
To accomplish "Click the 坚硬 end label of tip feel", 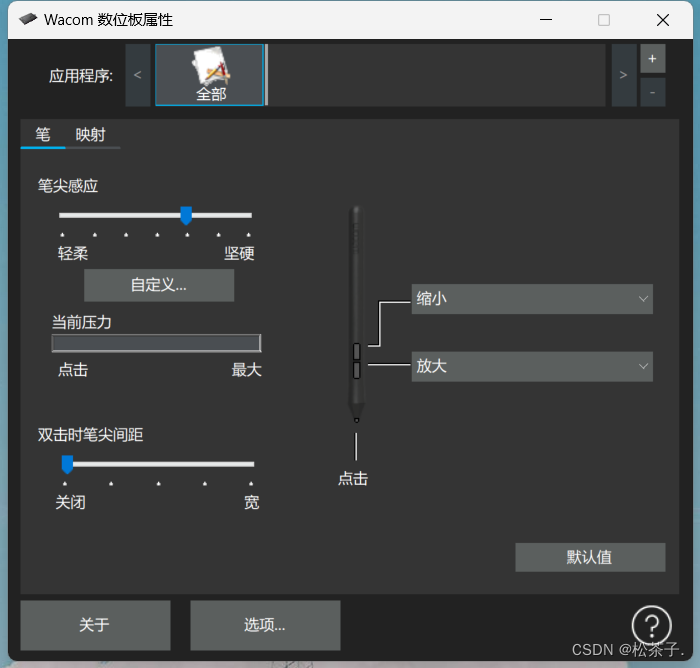I will [239, 254].
